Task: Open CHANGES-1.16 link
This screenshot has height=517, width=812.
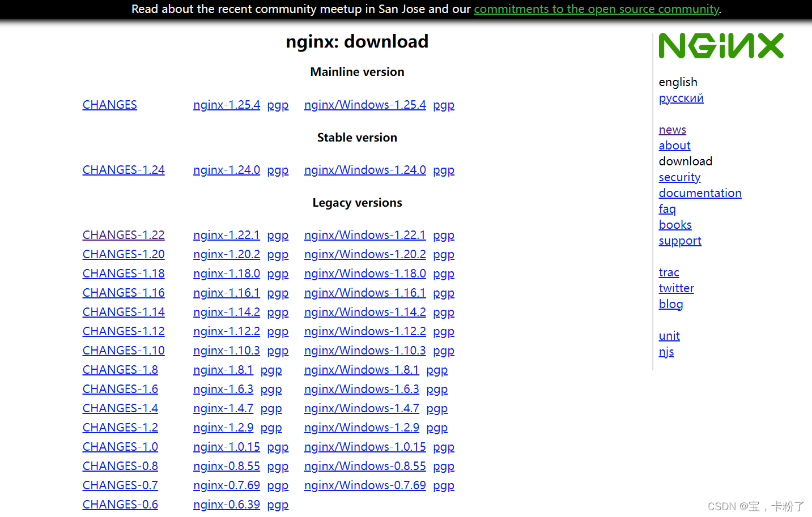Action: 124,293
